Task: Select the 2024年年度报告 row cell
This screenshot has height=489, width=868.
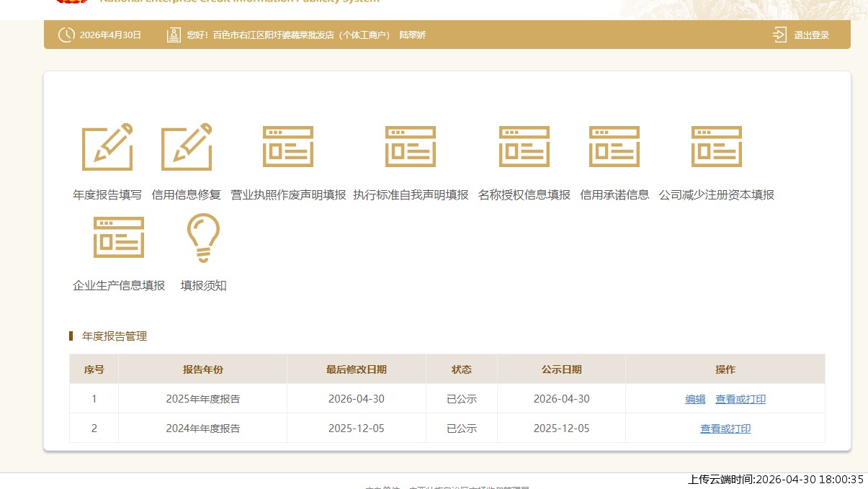Action: [x=202, y=429]
